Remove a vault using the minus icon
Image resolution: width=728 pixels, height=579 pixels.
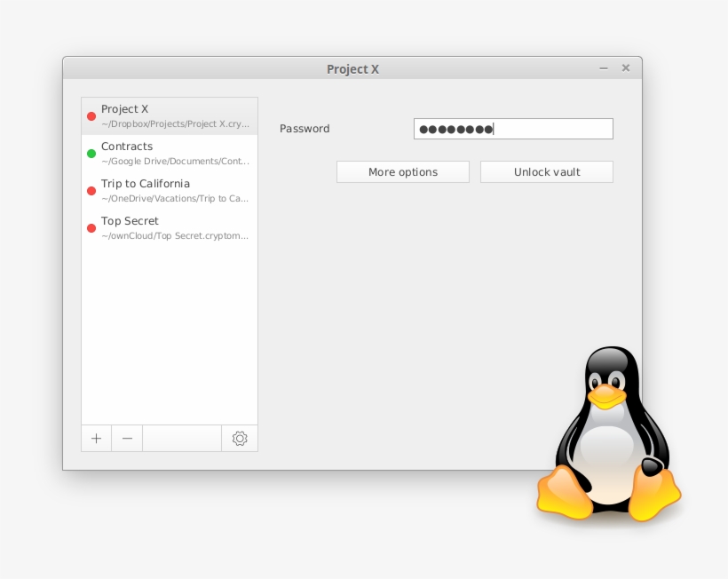point(127,438)
